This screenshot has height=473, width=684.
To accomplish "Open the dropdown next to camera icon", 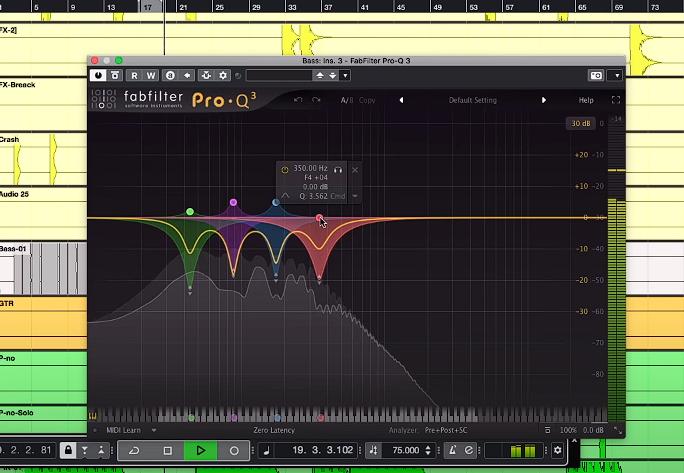I will coord(617,75).
